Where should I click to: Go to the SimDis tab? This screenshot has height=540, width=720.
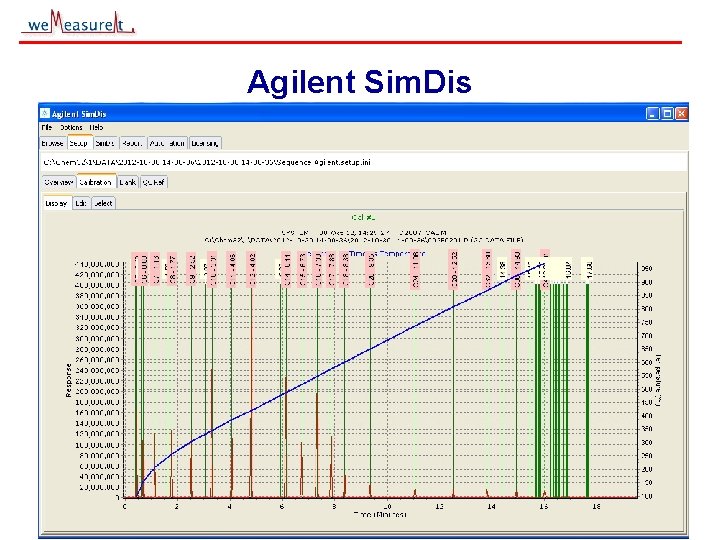click(x=105, y=143)
